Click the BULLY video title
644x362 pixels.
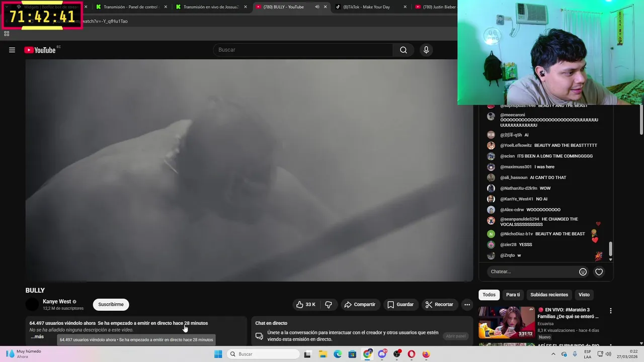click(35, 291)
